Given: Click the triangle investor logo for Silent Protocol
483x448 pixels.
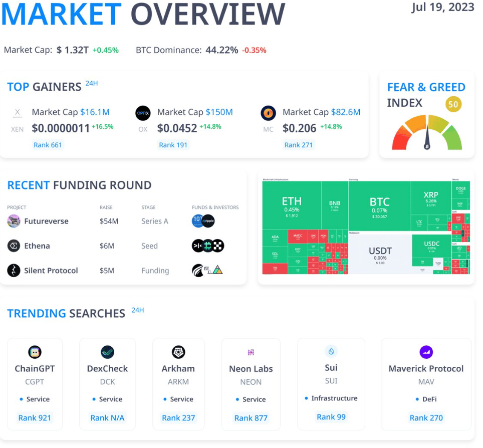Looking at the screenshot, I should click(x=218, y=270).
